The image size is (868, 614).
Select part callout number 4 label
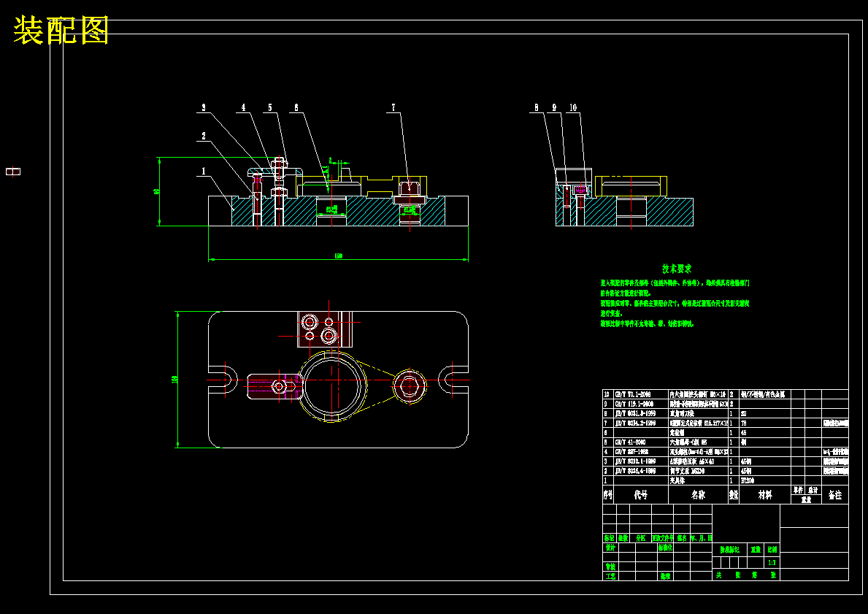coord(243,108)
